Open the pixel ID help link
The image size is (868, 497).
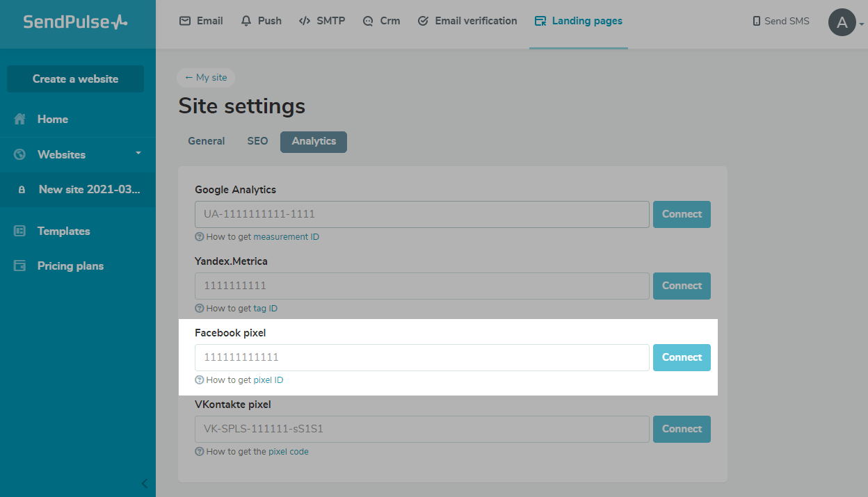point(268,380)
